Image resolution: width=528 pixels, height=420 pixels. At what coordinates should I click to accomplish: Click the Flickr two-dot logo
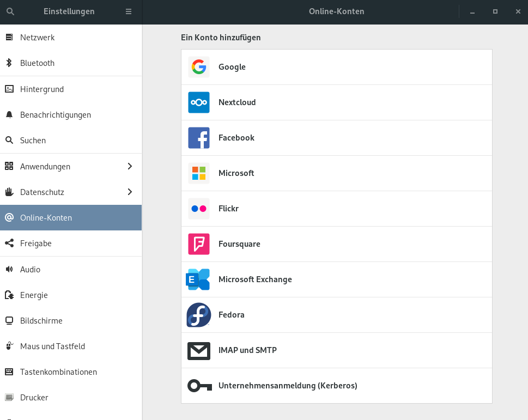199,209
